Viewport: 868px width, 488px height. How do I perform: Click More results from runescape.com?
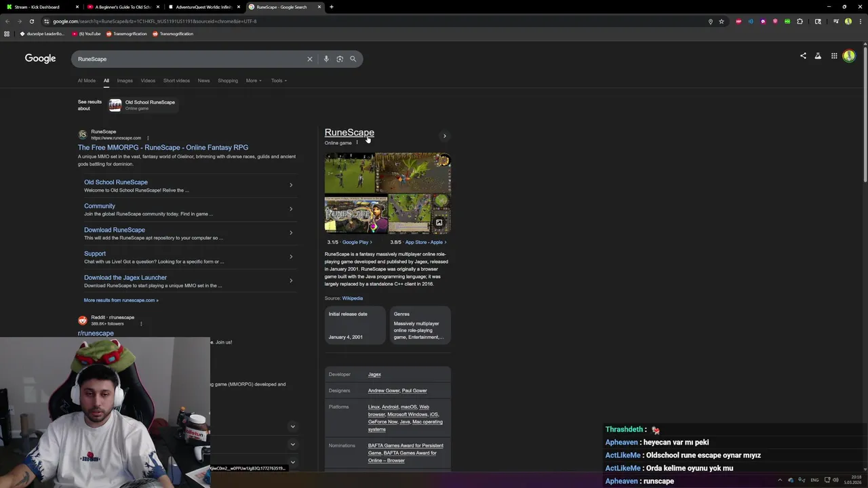(x=121, y=300)
